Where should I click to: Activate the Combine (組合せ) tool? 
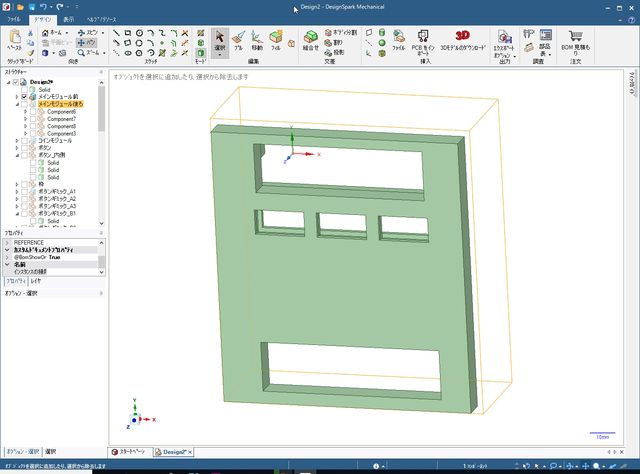tap(311, 41)
